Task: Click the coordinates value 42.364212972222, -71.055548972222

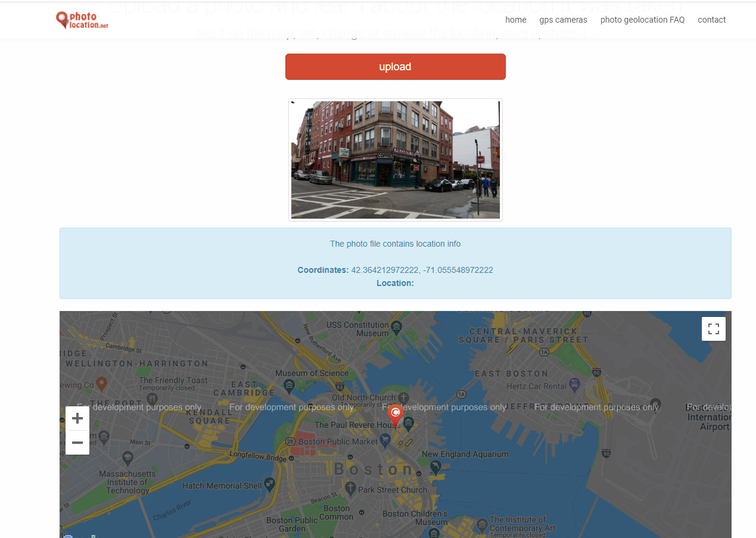Action: point(422,270)
